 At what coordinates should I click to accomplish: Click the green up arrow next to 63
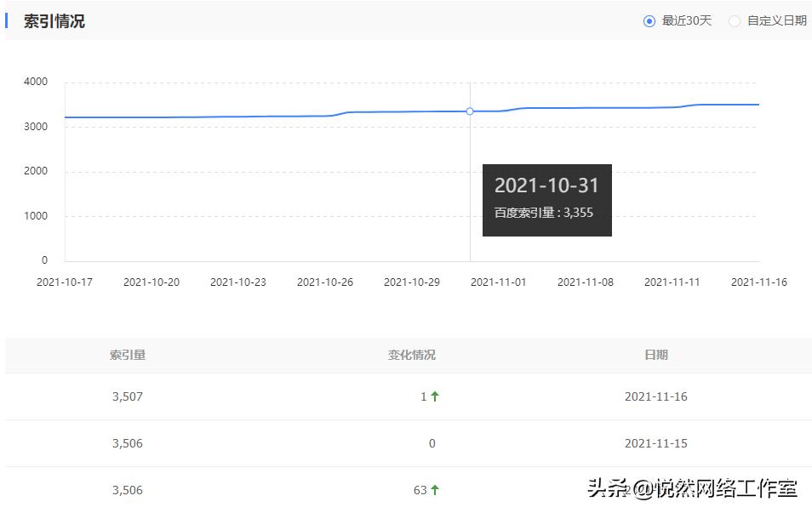click(436, 490)
